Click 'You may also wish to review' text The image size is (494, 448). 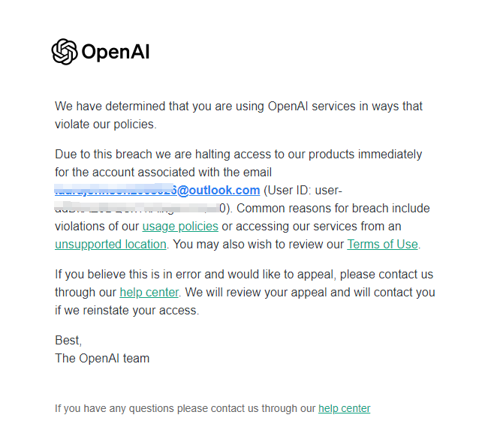[x=258, y=245]
